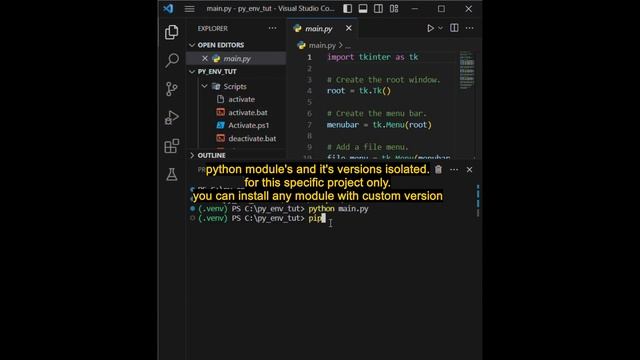
Task: Click the terminal pip command line
Action: [x=262, y=218]
